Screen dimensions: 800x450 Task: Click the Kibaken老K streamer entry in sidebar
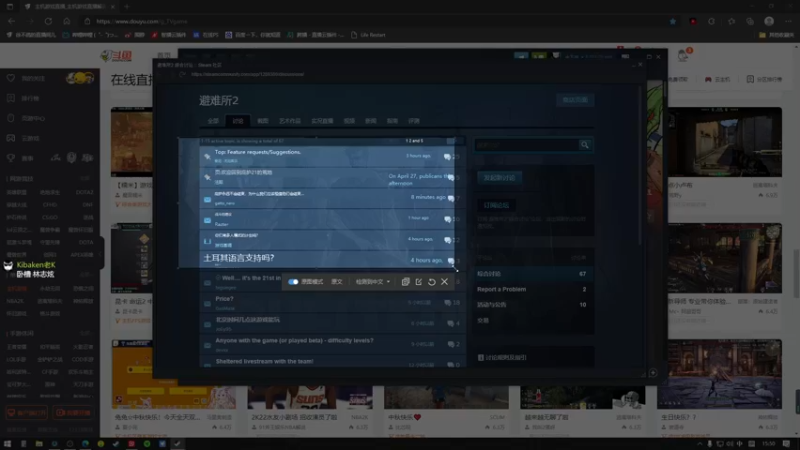coord(36,265)
